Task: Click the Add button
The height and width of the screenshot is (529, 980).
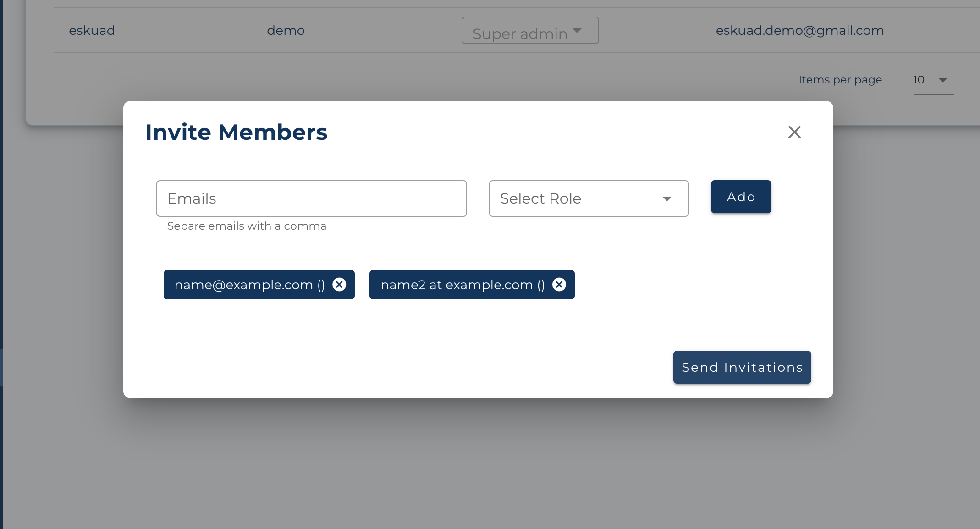Action: tap(741, 197)
